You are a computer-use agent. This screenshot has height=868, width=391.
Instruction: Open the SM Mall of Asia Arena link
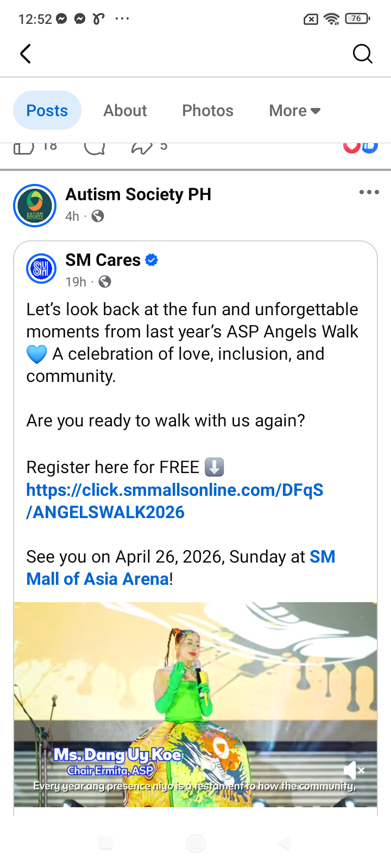(x=99, y=579)
